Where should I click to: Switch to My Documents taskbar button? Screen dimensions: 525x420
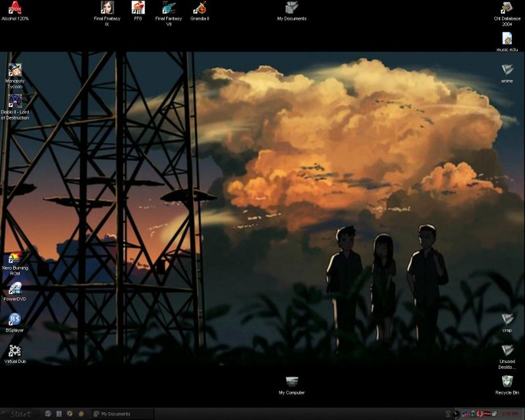point(122,414)
